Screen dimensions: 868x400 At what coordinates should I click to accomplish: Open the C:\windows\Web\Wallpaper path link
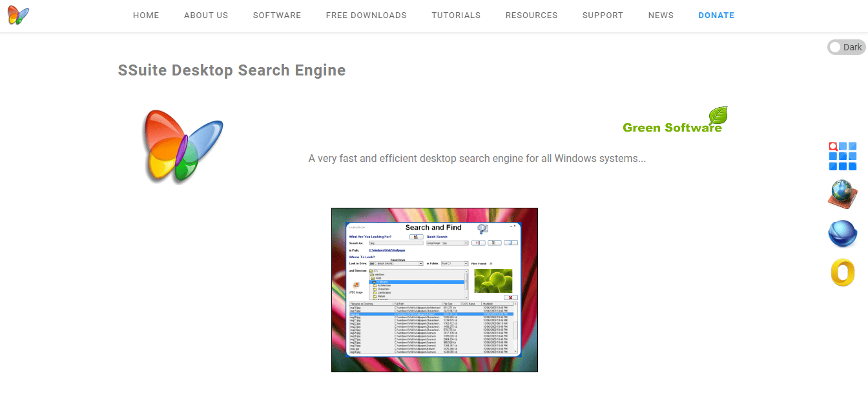click(387, 250)
